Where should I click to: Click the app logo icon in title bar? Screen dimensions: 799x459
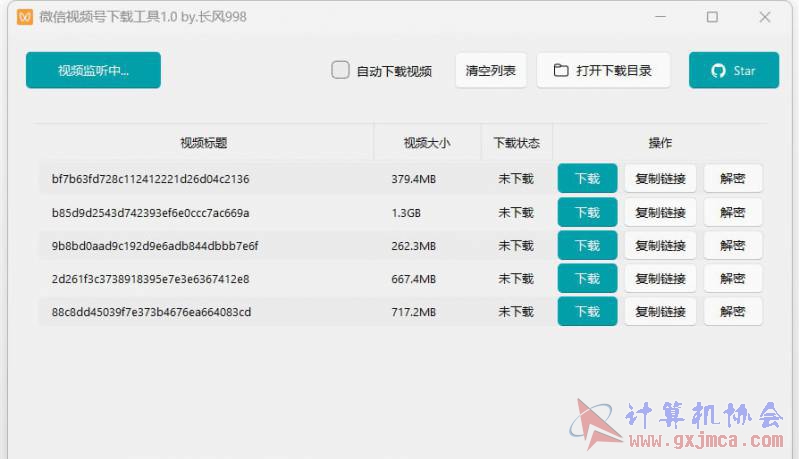(x=25, y=17)
